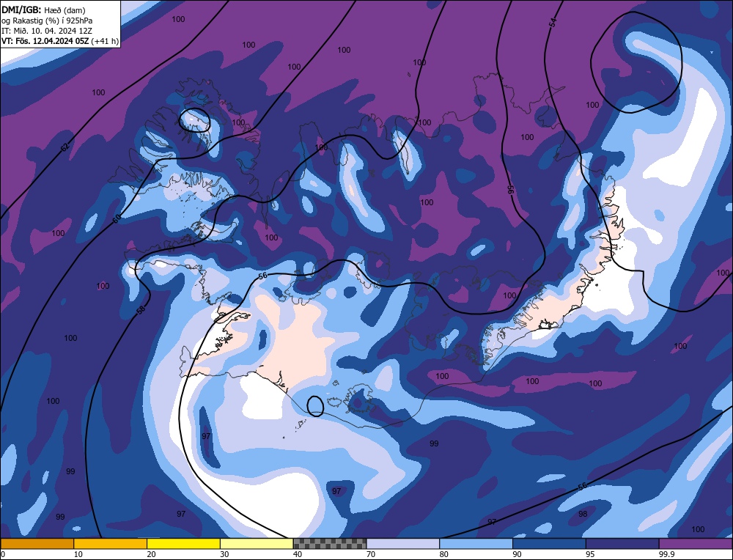
Task: Select the '60' height contour label
Action: (x=117, y=218)
